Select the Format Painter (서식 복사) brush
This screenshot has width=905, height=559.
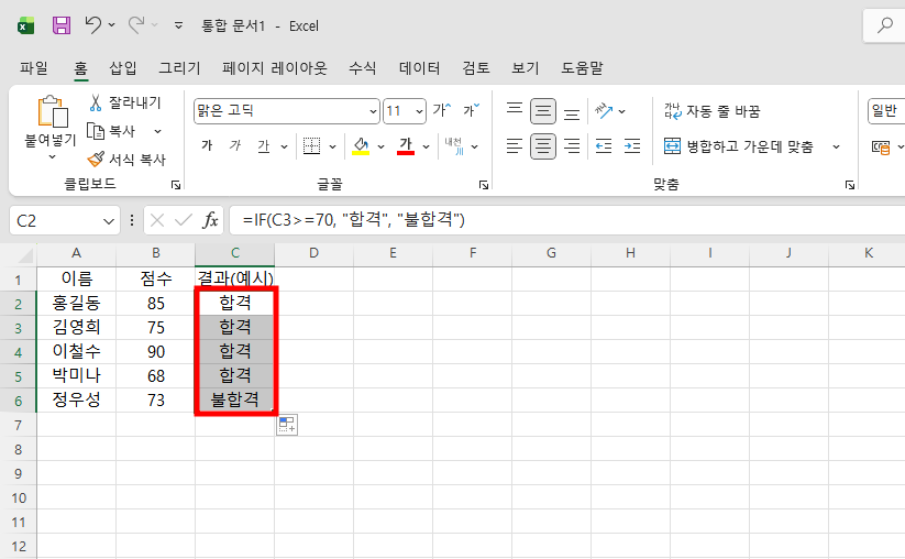tap(96, 159)
